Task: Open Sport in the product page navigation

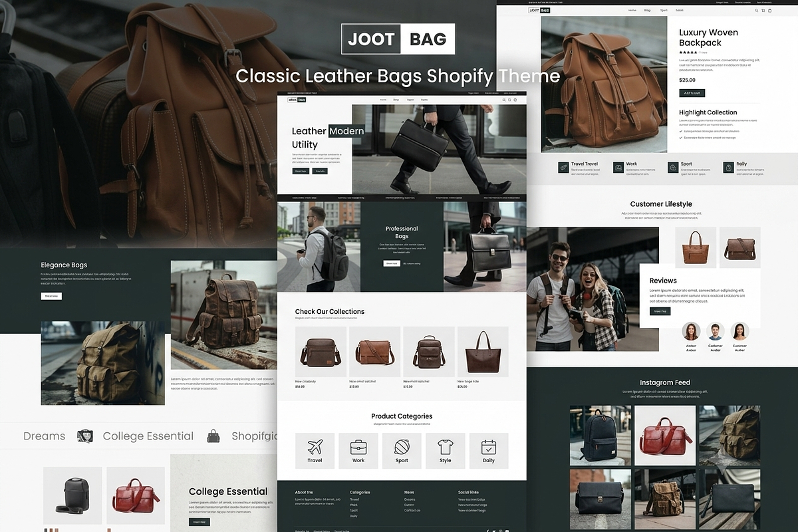Action: click(x=664, y=11)
